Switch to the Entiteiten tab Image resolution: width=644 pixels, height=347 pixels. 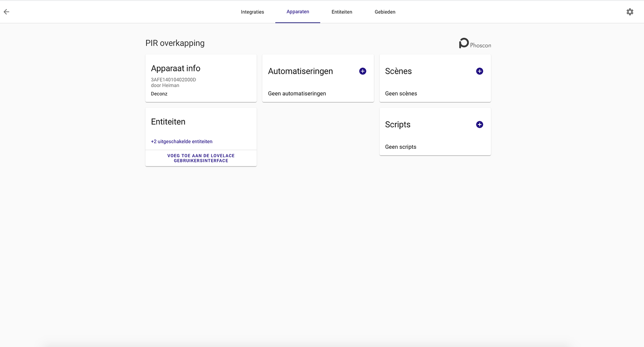click(342, 12)
